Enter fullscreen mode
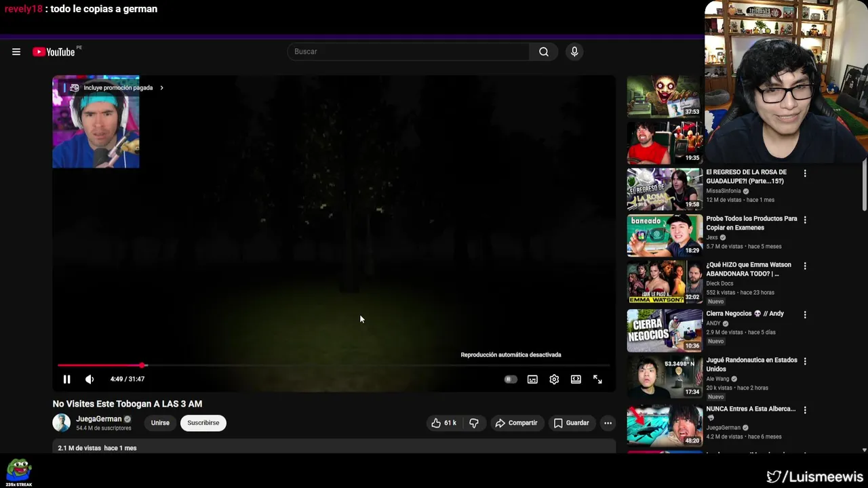 pos(597,380)
